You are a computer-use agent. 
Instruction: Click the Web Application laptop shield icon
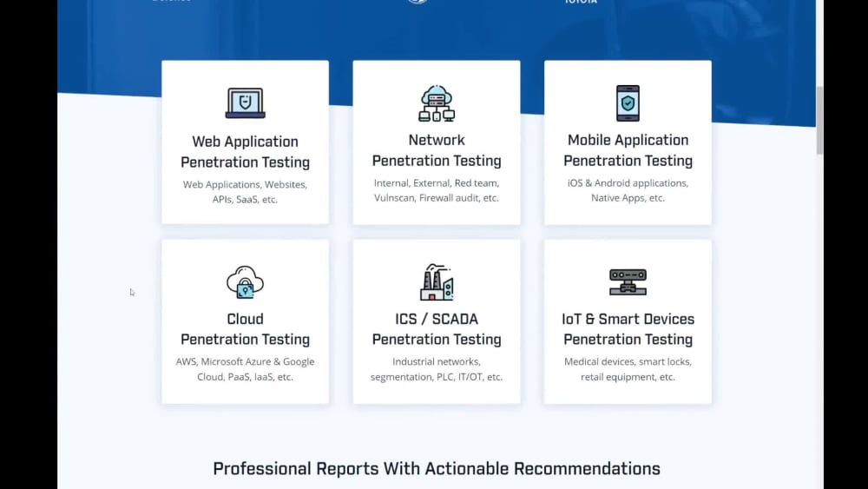[246, 103]
